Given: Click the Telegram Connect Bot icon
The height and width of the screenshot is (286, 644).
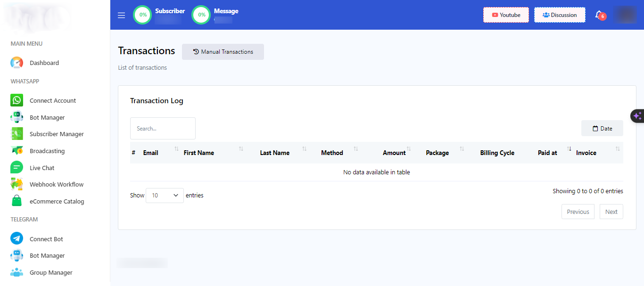Looking at the screenshot, I should [x=17, y=239].
